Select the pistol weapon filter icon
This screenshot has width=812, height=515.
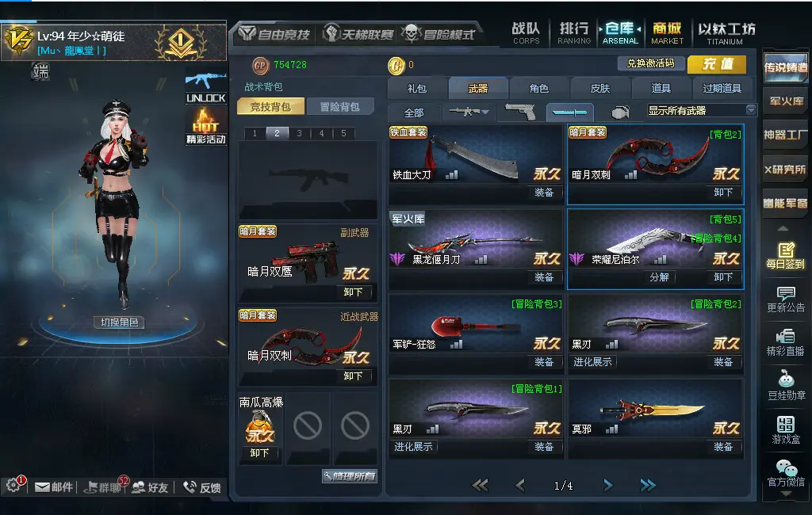click(519, 112)
